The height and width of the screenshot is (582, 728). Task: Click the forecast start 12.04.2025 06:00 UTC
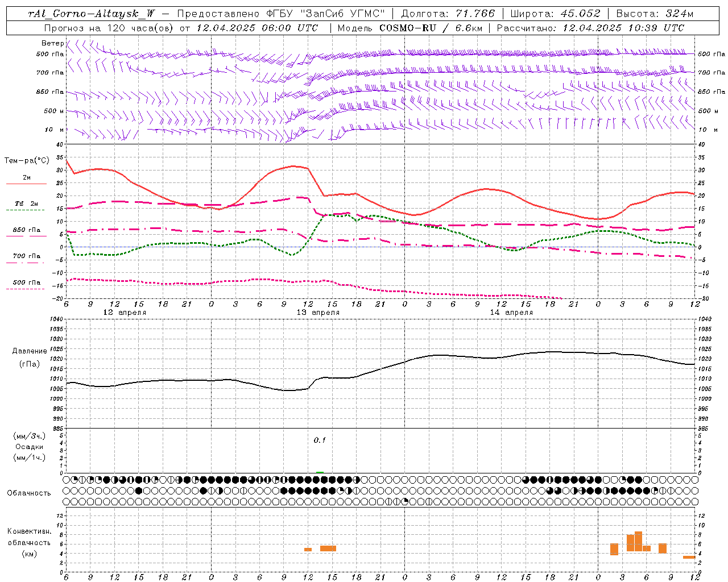pos(257,28)
